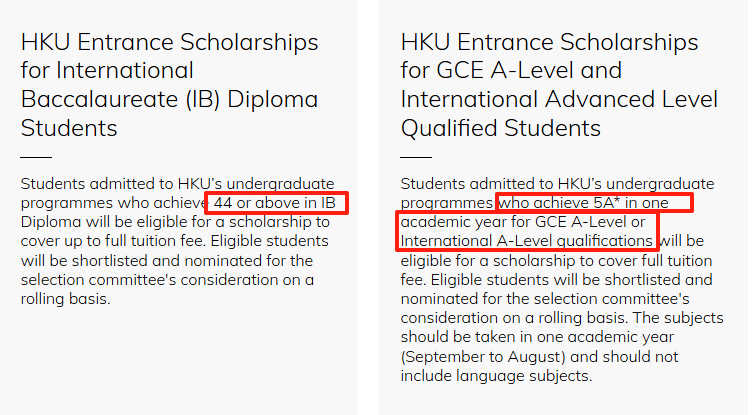Viewport: 752px width, 415px height.
Task: Click the divider line under the GCE heading
Action: pos(416,157)
